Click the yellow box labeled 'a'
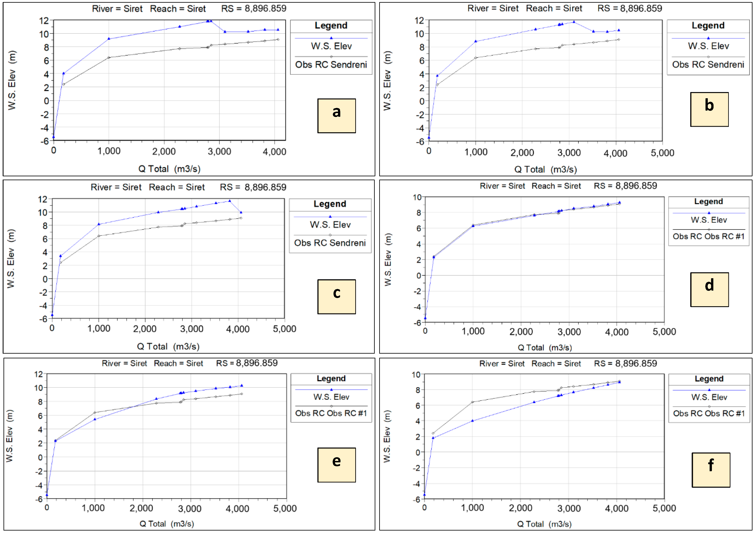 coord(336,116)
